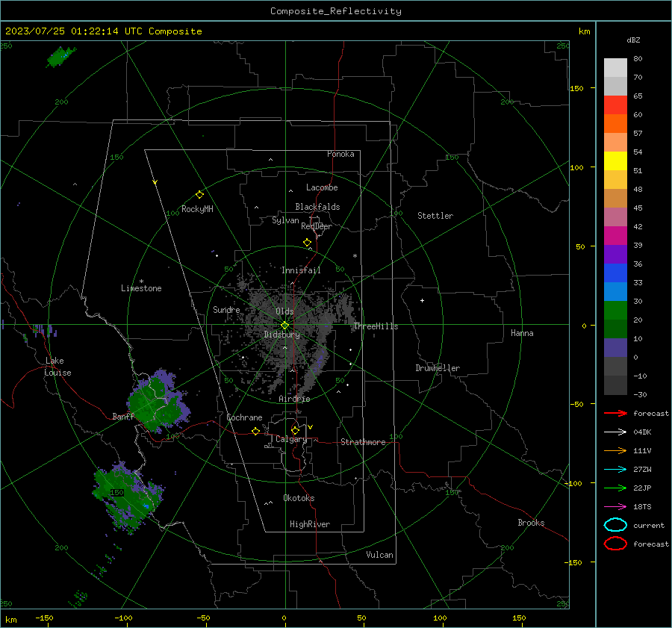
Task: Click the Banff label on the map
Action: tap(123, 417)
